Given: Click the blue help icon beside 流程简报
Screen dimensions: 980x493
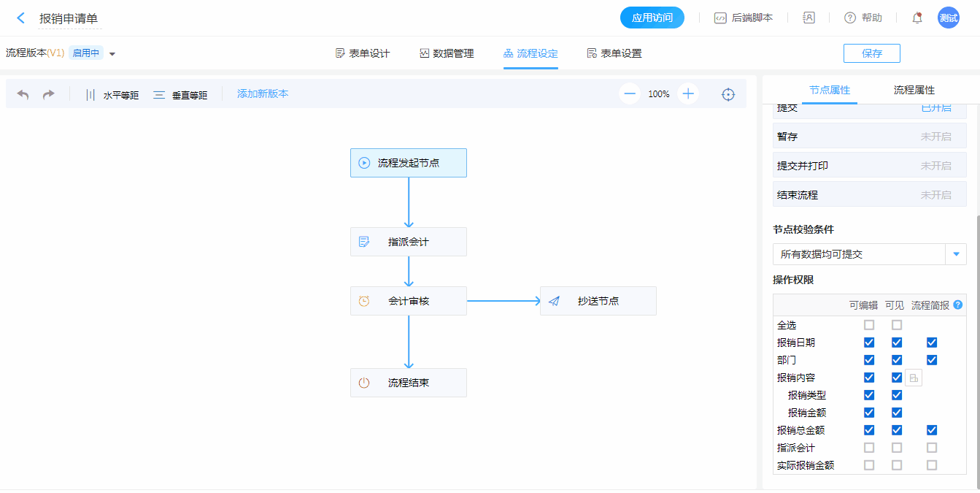Looking at the screenshot, I should pyautogui.click(x=958, y=305).
